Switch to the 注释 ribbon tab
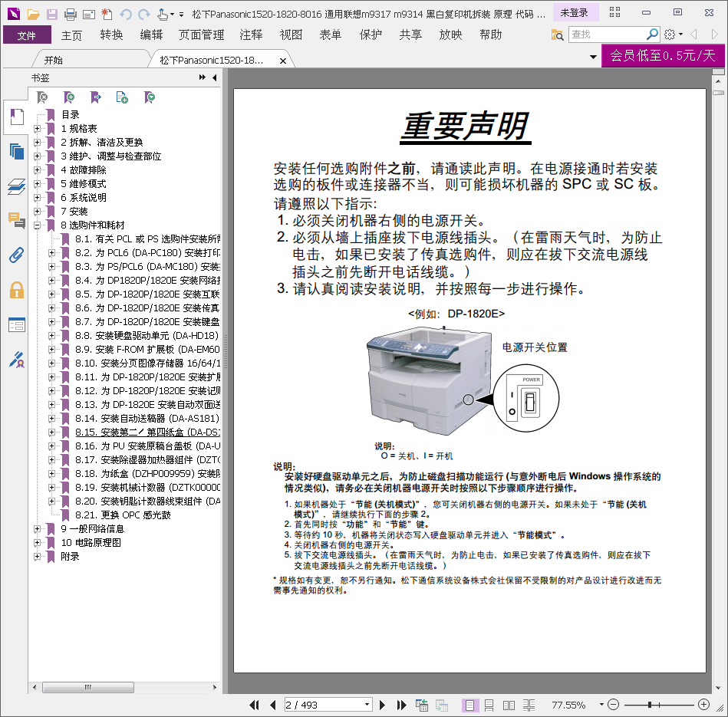This screenshot has width=728, height=717. tap(251, 35)
